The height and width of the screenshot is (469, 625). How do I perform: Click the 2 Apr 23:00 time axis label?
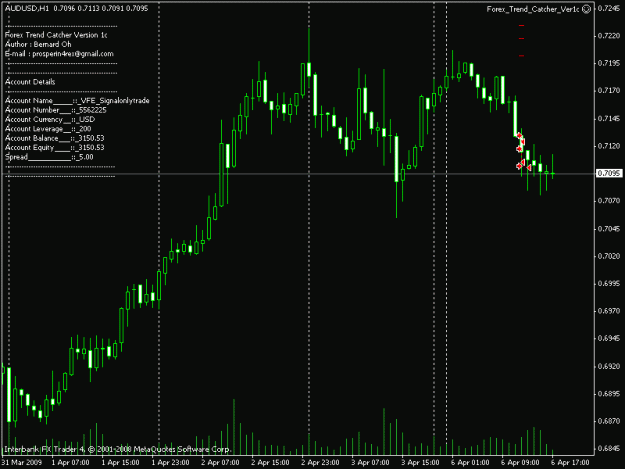click(x=320, y=463)
